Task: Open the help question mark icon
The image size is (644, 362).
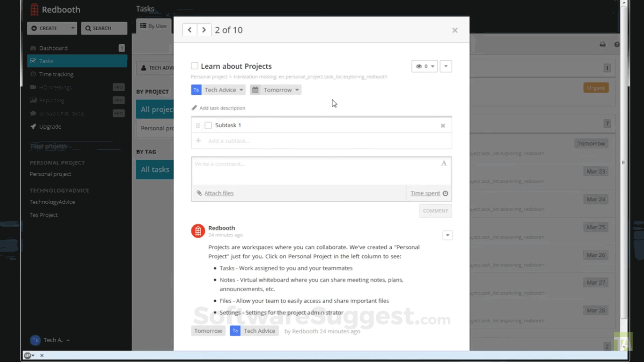Action: pos(617,44)
